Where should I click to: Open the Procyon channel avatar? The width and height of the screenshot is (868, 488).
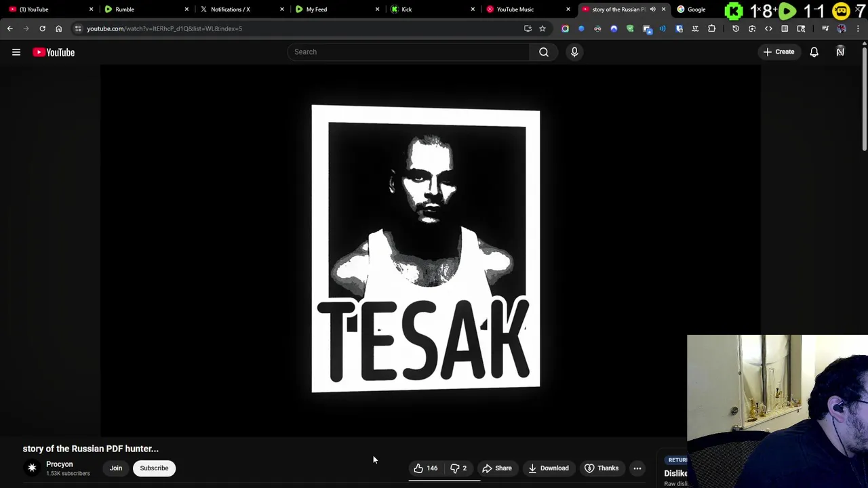32,468
